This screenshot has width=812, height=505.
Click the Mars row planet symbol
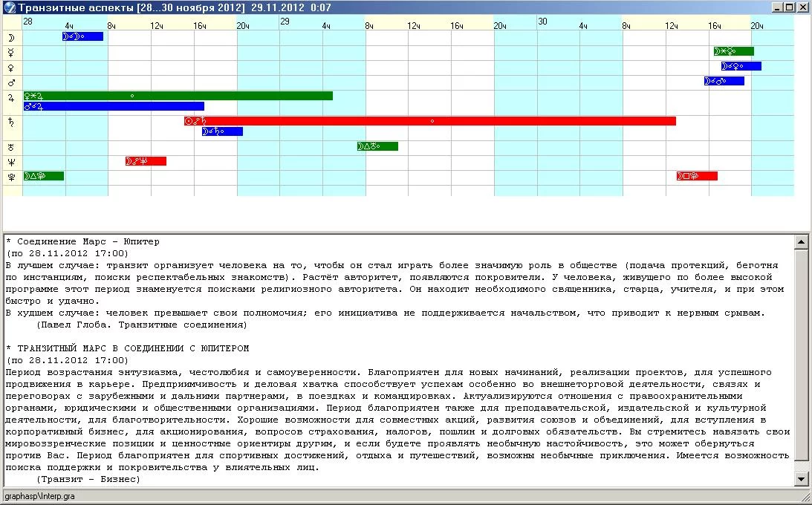coord(11,82)
